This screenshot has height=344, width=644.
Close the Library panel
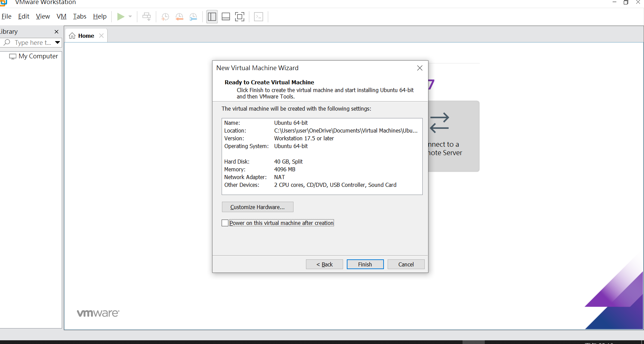click(56, 32)
